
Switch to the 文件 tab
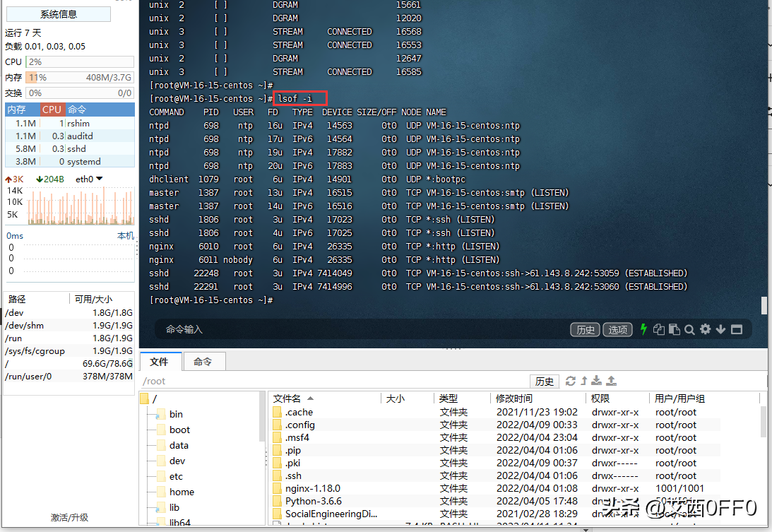point(160,362)
